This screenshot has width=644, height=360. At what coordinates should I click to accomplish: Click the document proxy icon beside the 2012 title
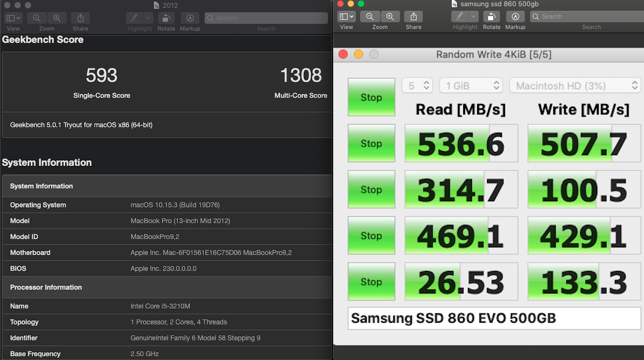157,5
